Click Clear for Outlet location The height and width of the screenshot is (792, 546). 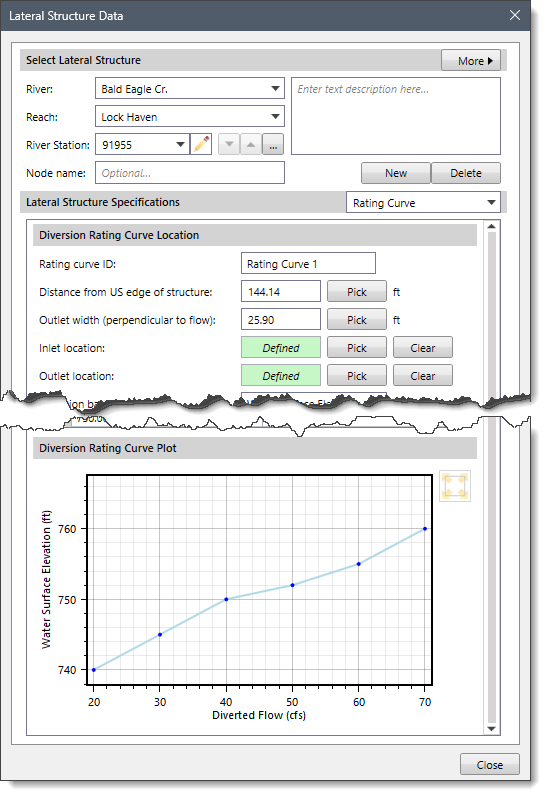[423, 376]
